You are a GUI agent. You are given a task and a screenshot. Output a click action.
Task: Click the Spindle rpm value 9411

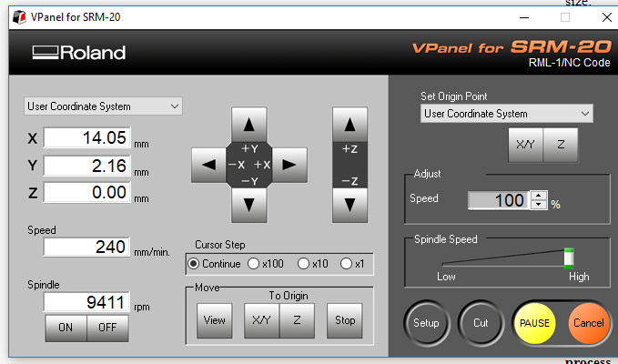tap(86, 302)
